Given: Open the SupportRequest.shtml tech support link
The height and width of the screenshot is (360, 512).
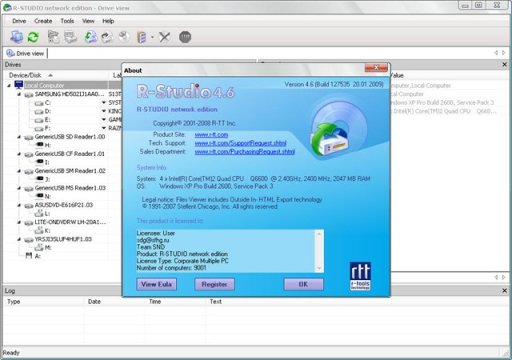Looking at the screenshot, I should click(240, 143).
